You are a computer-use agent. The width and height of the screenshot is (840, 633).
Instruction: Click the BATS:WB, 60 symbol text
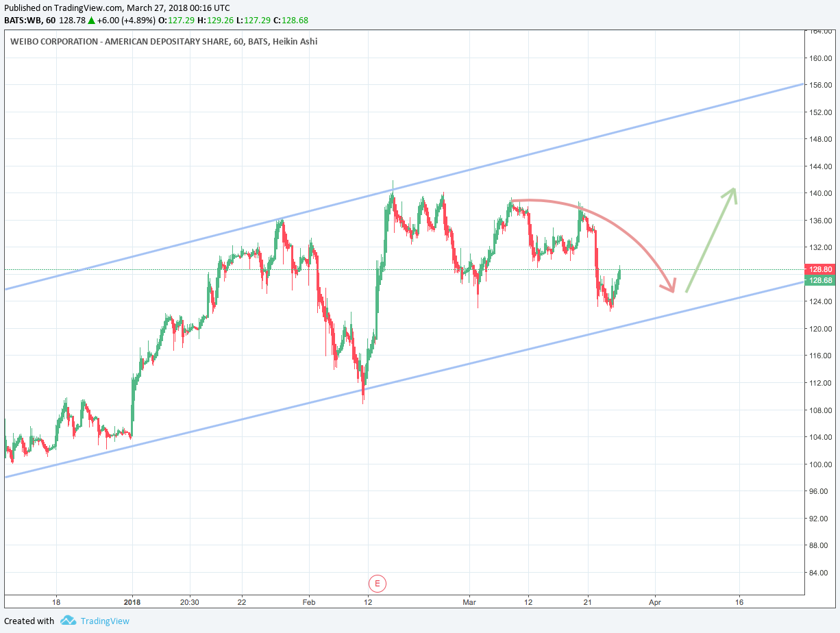pos(30,20)
